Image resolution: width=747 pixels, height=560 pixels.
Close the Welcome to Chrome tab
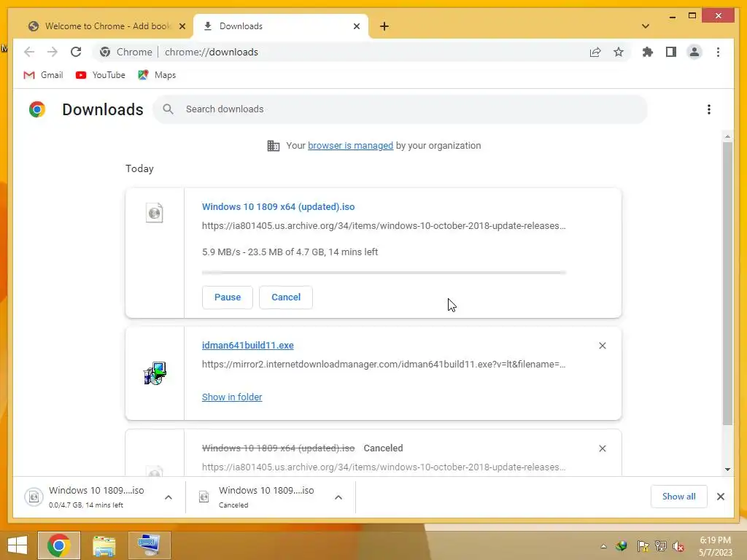[x=182, y=26]
